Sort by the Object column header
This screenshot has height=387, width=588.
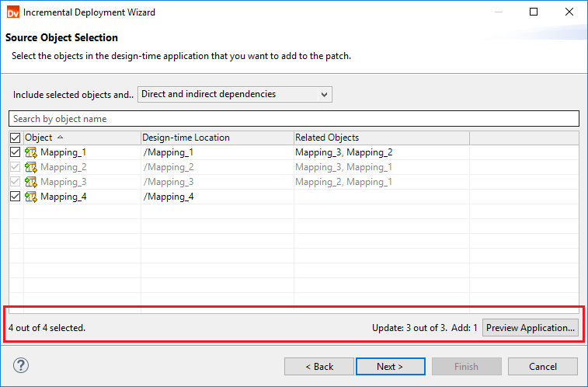tap(82, 138)
